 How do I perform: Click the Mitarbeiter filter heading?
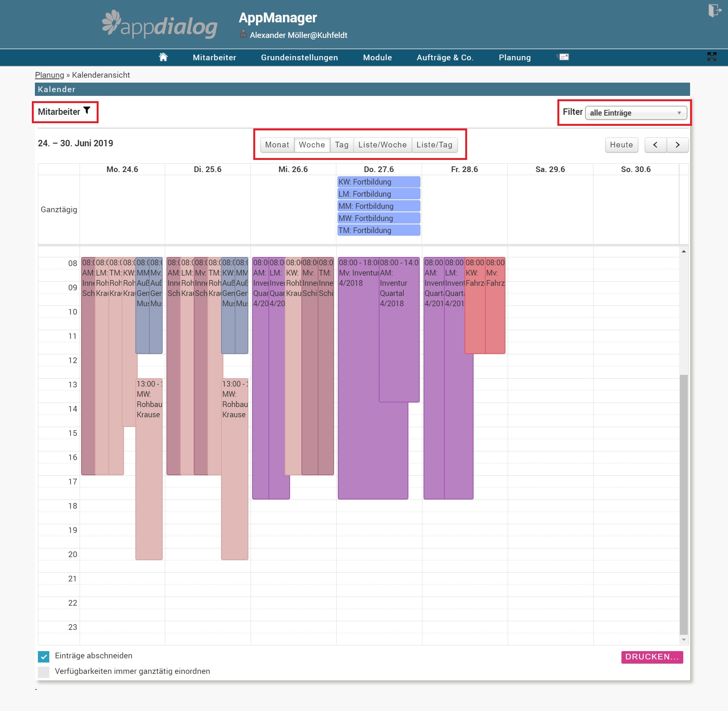(x=59, y=112)
